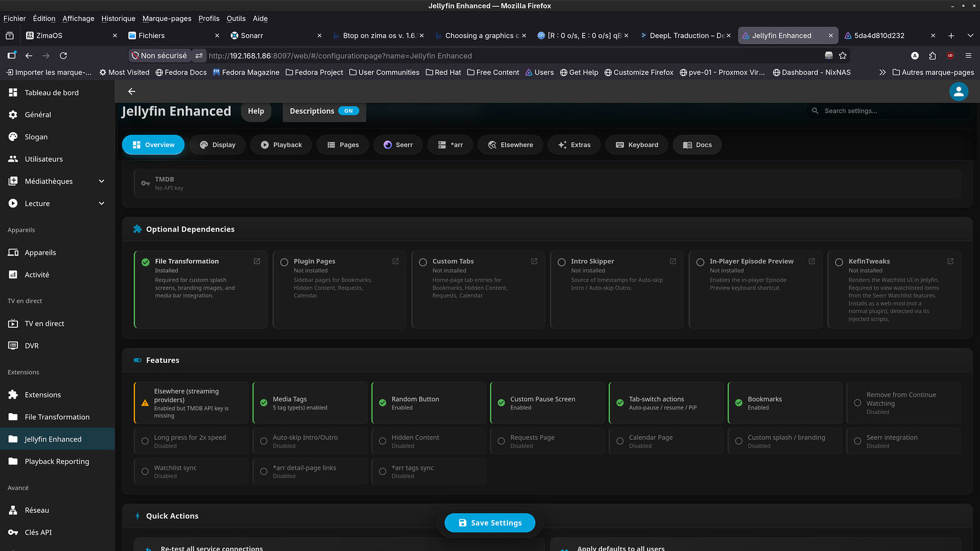Viewport: 980px width, 551px height.
Task: Click the Général gear icon in sidebar
Action: pyautogui.click(x=13, y=115)
